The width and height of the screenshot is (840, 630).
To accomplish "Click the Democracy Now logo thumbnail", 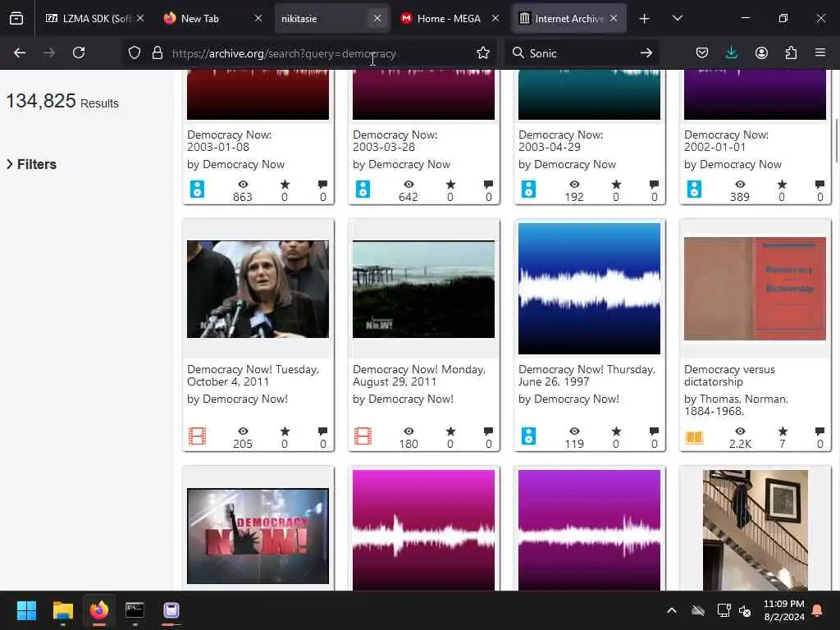I will tap(258, 536).
